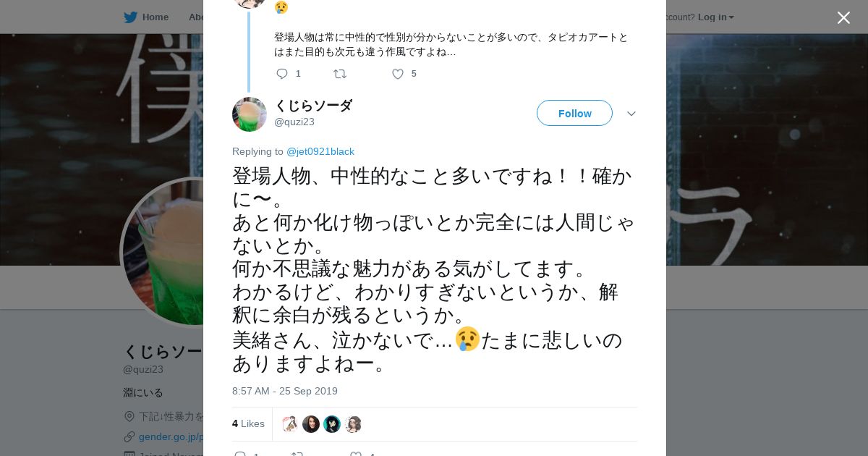
Task: Close the tweet overlay with X
Action: (843, 18)
